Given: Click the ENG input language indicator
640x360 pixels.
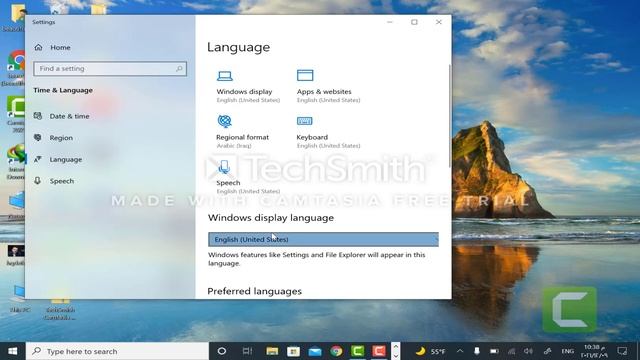Looking at the screenshot, I should [x=567, y=351].
